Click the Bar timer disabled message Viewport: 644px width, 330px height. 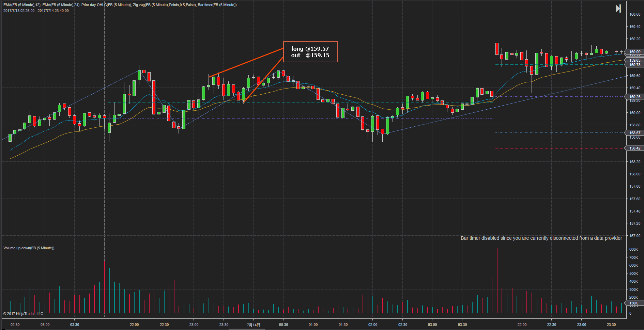point(541,238)
